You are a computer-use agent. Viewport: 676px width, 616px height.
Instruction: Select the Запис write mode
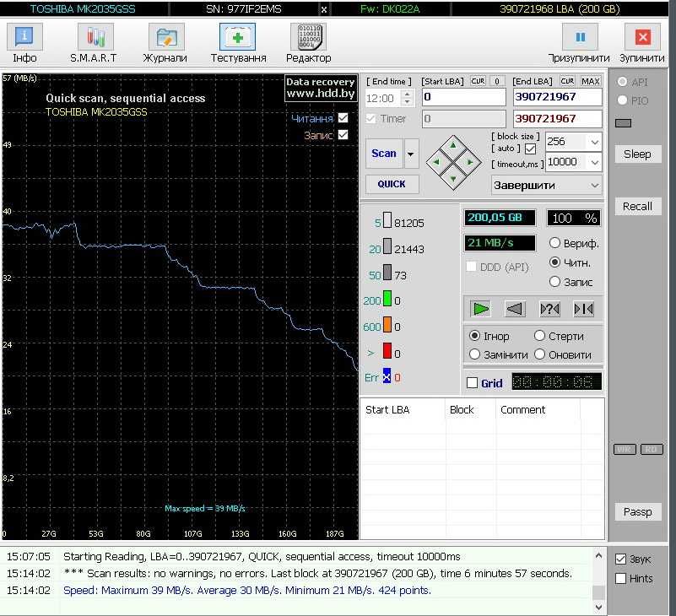point(554,282)
